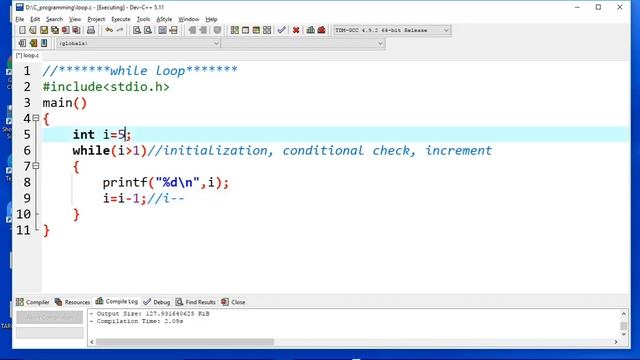Click the Compile and Run toolbar icon
This screenshot has width=640, height=360.
coord(256,30)
